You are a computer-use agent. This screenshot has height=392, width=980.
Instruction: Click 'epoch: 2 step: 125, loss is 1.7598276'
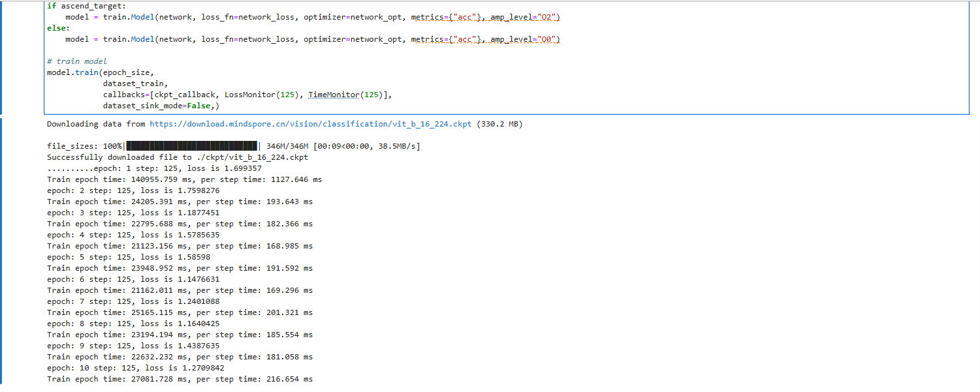point(133,190)
